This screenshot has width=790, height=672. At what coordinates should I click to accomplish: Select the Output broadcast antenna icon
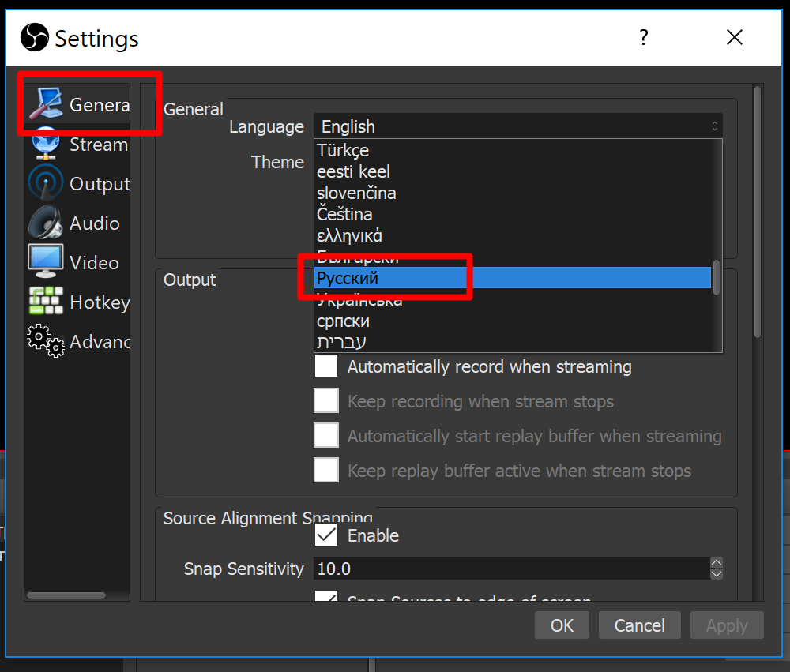pos(46,184)
